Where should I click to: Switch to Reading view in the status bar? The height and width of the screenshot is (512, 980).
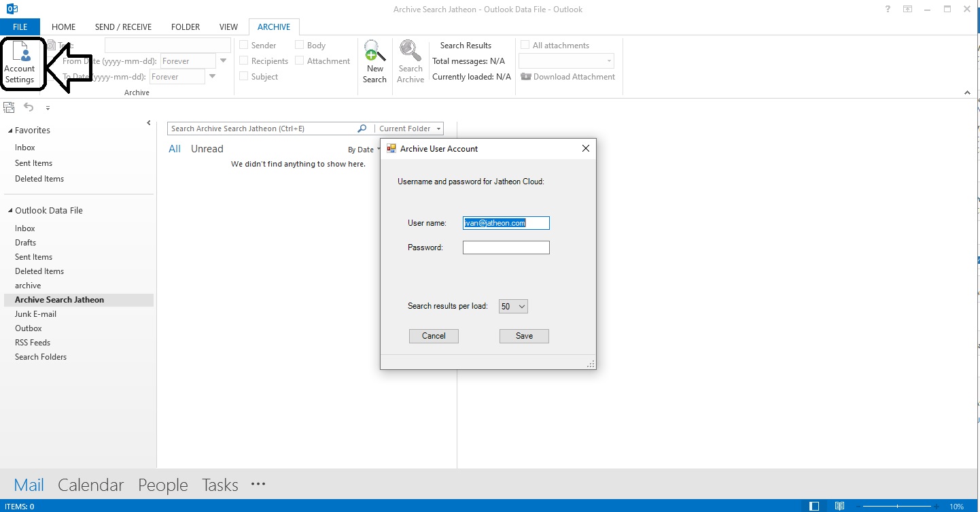tap(840, 506)
